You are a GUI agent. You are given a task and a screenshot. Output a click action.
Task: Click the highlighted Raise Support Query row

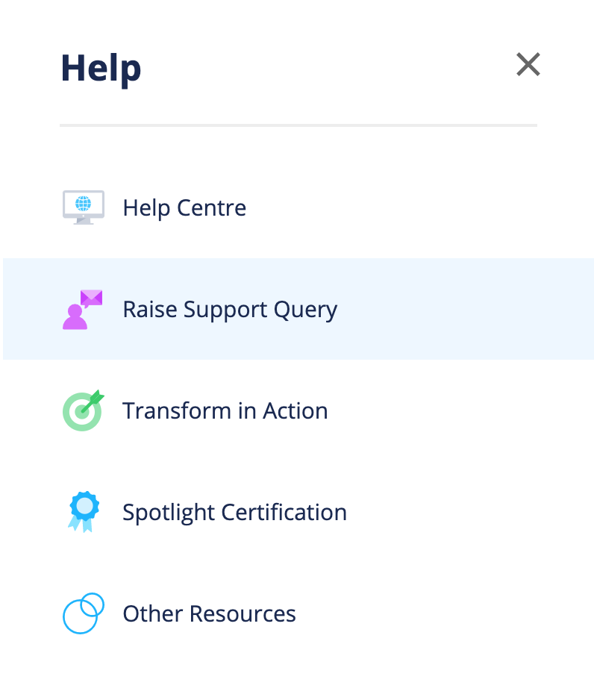click(x=298, y=309)
